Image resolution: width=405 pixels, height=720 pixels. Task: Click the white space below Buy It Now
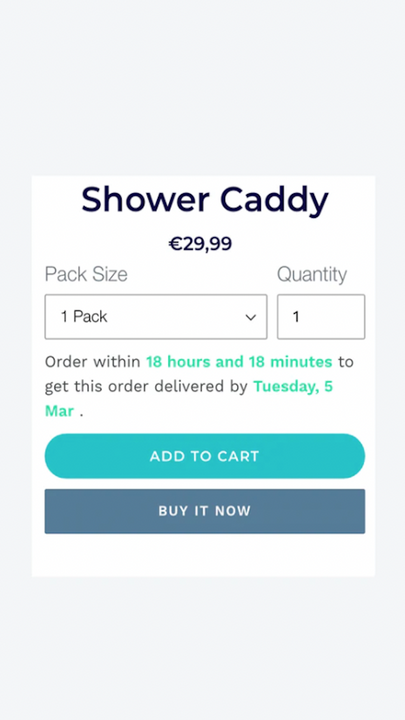[203, 555]
